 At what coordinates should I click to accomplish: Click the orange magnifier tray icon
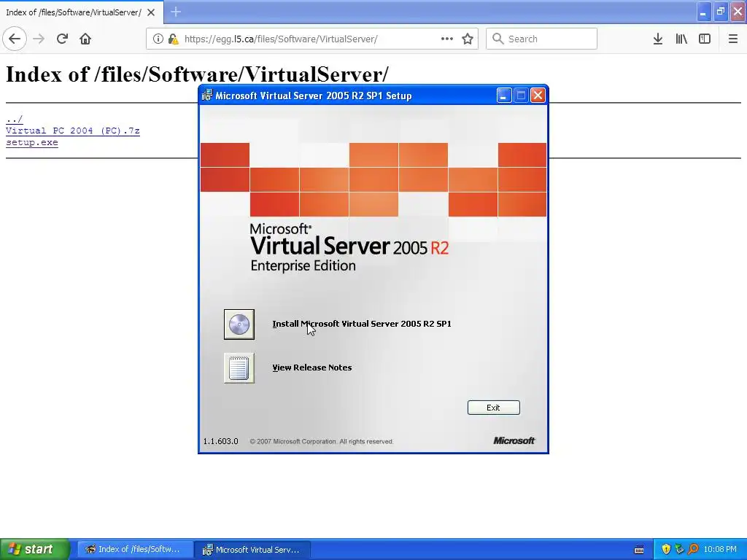pyautogui.click(x=693, y=550)
